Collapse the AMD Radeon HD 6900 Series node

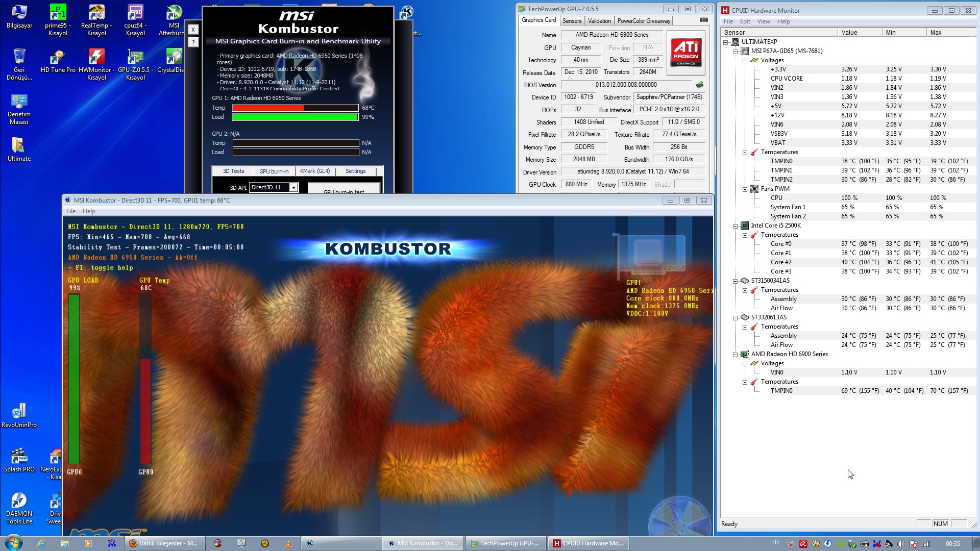(736, 354)
